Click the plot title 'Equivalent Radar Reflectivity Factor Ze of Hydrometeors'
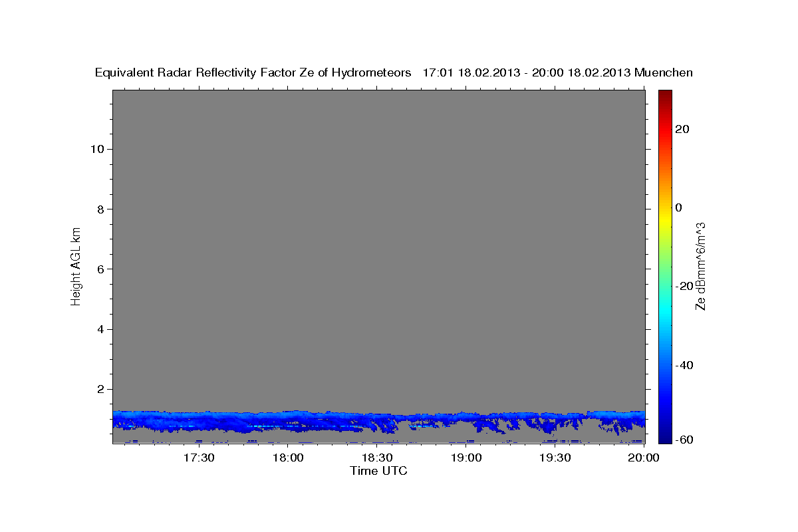This screenshot has height=532, width=798. [253, 73]
